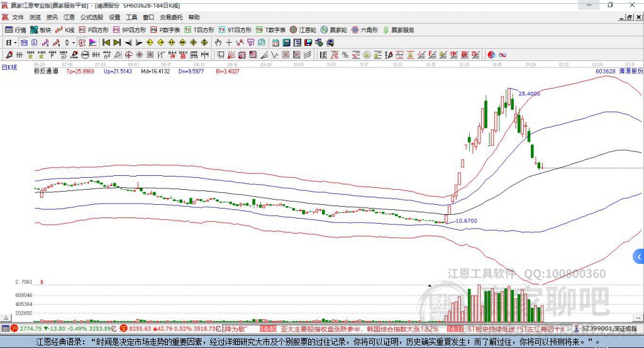The height and width of the screenshot is (348, 644).
Task: Open the 帮助 menu
Action: (x=194, y=17)
